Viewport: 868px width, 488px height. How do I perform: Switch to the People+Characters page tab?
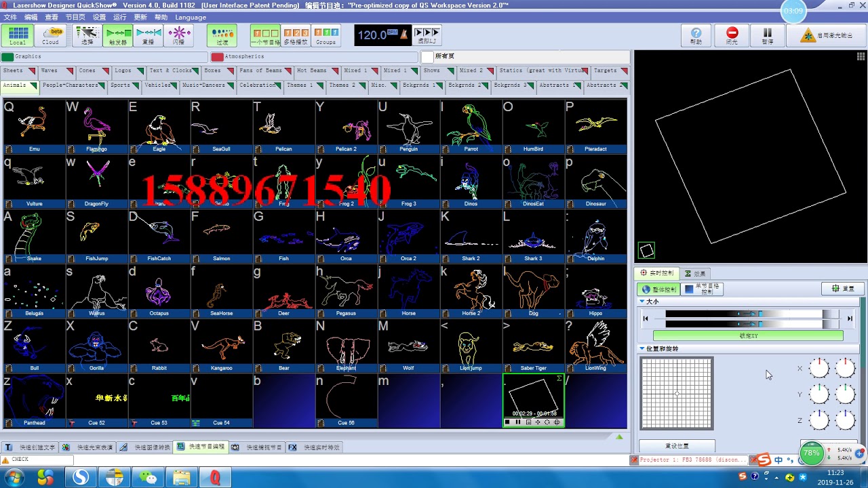point(73,86)
